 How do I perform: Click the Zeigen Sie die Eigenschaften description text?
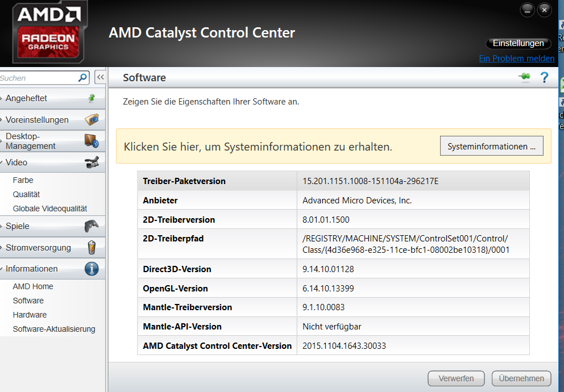pos(211,102)
